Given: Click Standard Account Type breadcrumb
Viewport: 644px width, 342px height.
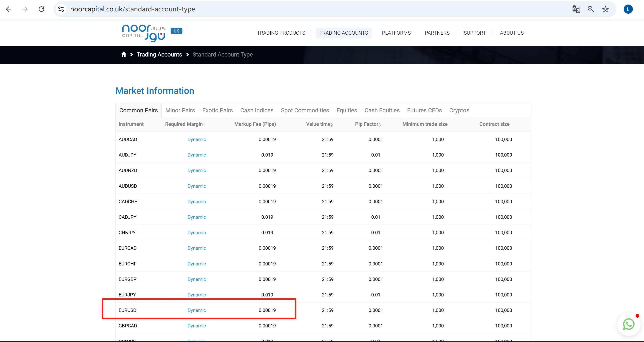Looking at the screenshot, I should coord(223,54).
